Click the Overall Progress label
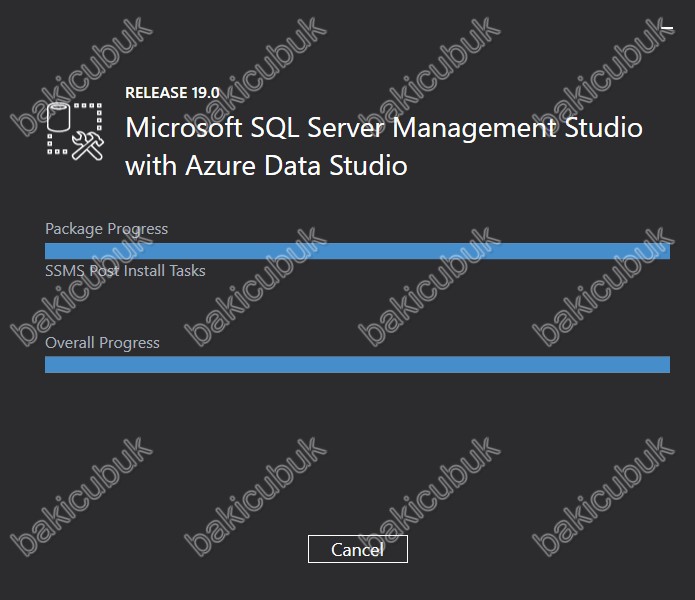Image resolution: width=695 pixels, height=600 pixels. (x=102, y=343)
